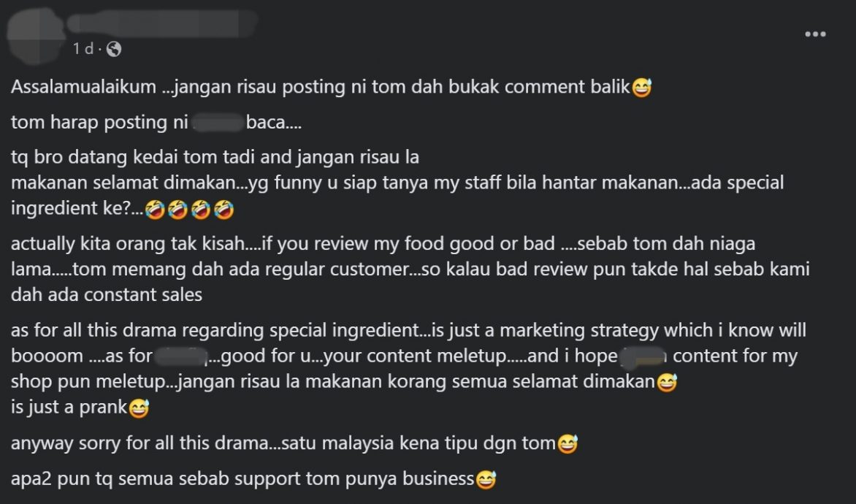Click paragraph starting "actually kita orang tak kisah"
The image size is (856, 504).
coord(410,269)
